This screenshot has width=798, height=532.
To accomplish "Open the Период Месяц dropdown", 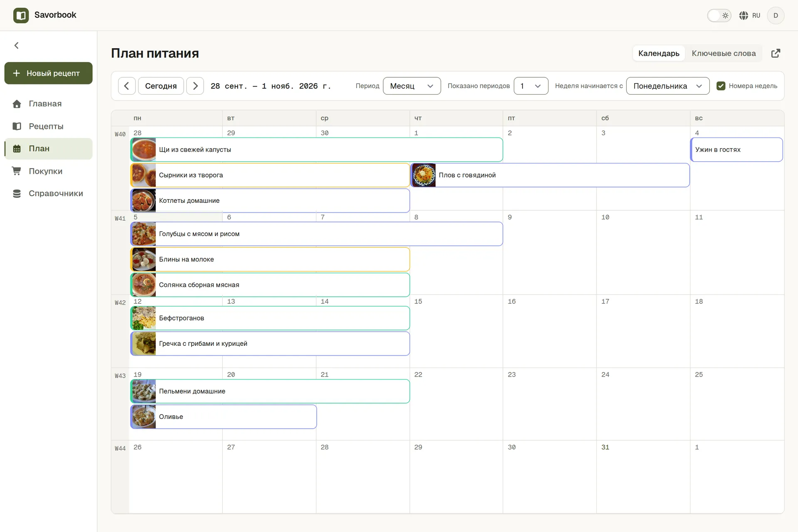I will (411, 86).
